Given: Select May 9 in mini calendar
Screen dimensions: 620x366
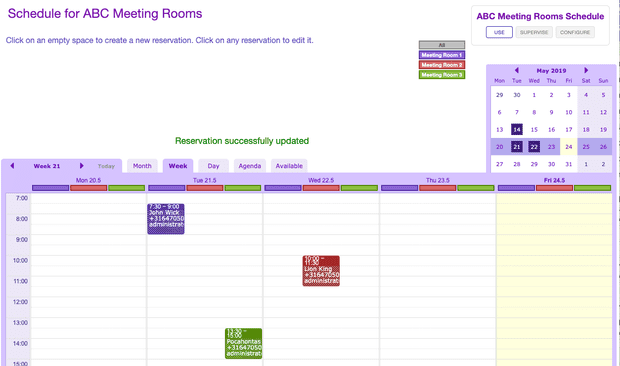Looking at the screenshot, I should click(x=551, y=112).
